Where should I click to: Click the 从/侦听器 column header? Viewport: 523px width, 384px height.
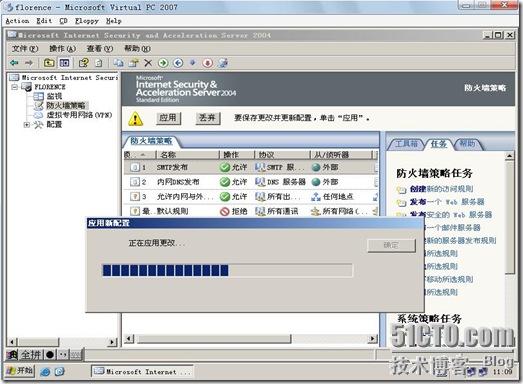[342, 155]
